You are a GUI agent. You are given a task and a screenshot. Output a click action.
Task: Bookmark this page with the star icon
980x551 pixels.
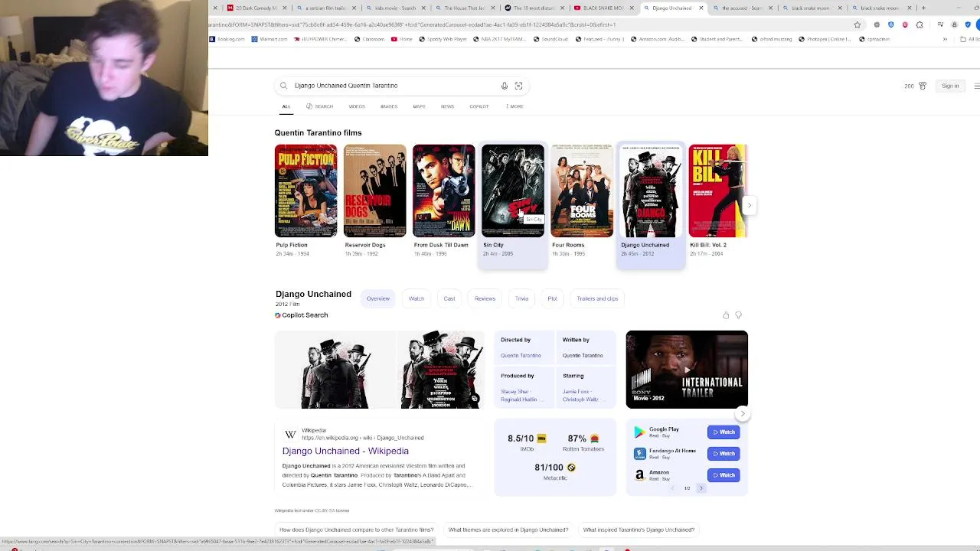pos(857,24)
